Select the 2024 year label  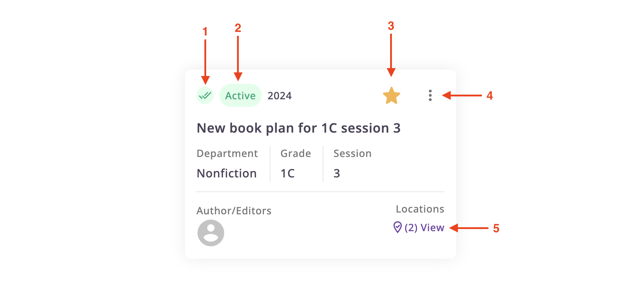click(x=280, y=96)
